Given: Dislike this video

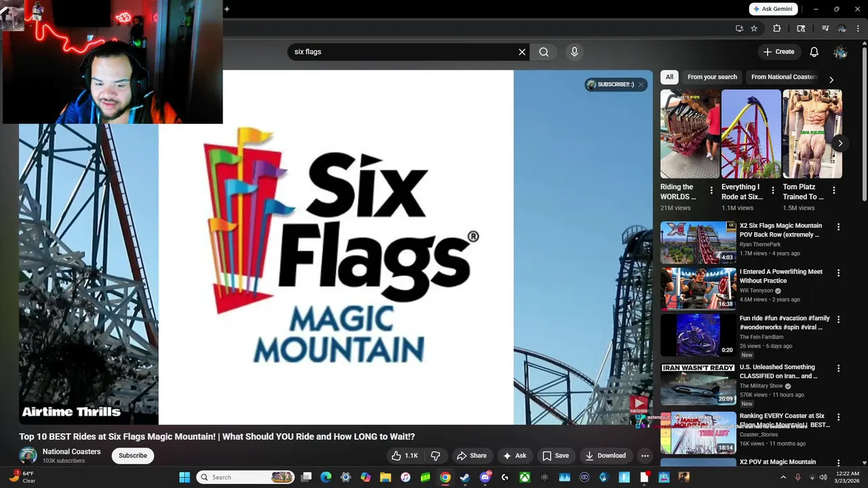Looking at the screenshot, I should click(x=436, y=455).
